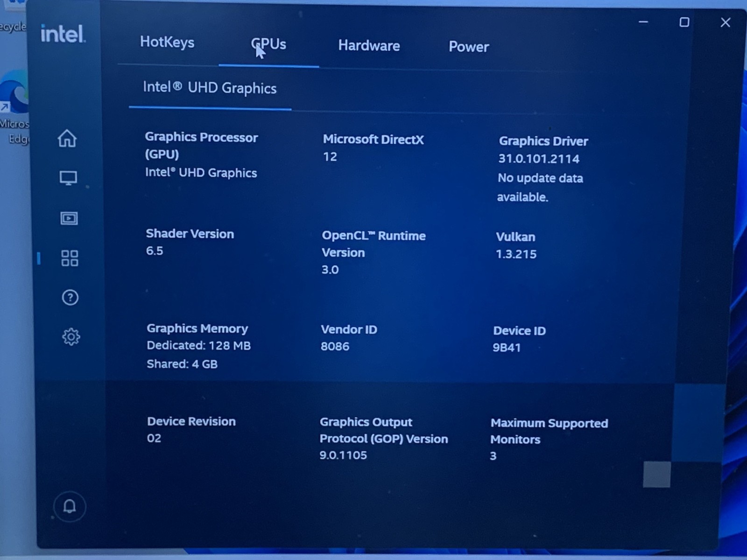Image resolution: width=747 pixels, height=560 pixels.
Task: Open the Home page in sidebar
Action: (x=67, y=138)
